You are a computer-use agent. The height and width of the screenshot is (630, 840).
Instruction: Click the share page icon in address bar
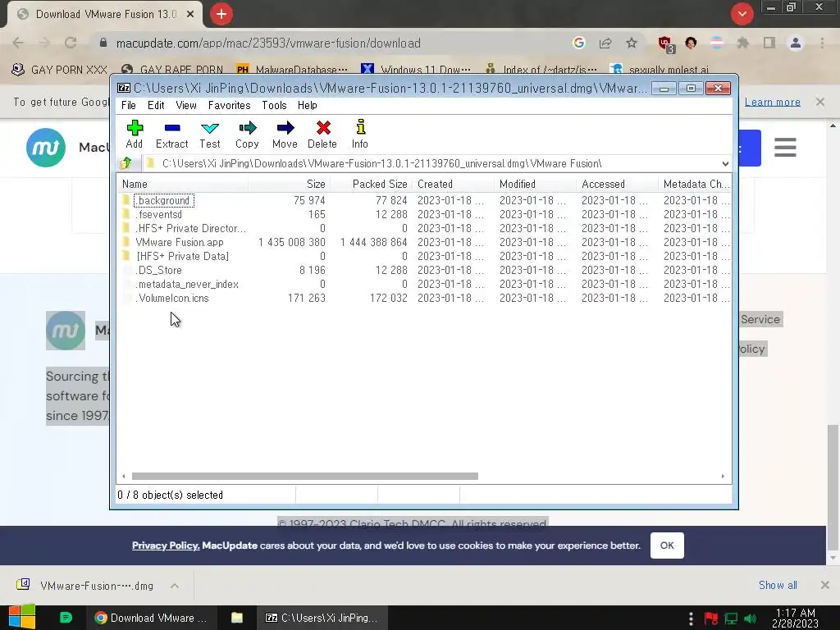coord(605,43)
